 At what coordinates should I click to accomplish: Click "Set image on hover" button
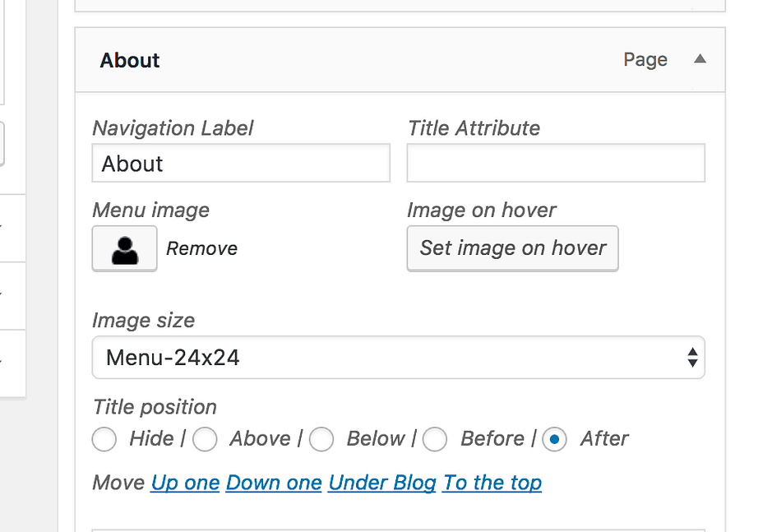pyautogui.click(x=512, y=248)
